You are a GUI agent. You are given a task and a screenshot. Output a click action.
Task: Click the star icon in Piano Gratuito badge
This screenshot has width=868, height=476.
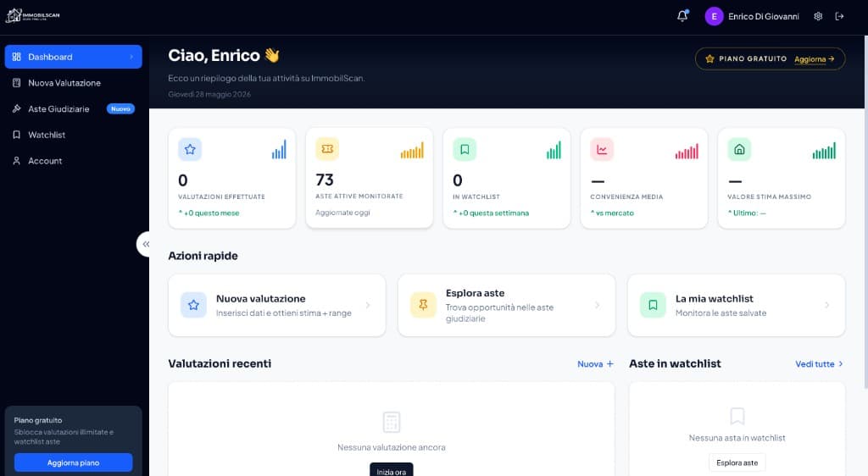(x=709, y=58)
